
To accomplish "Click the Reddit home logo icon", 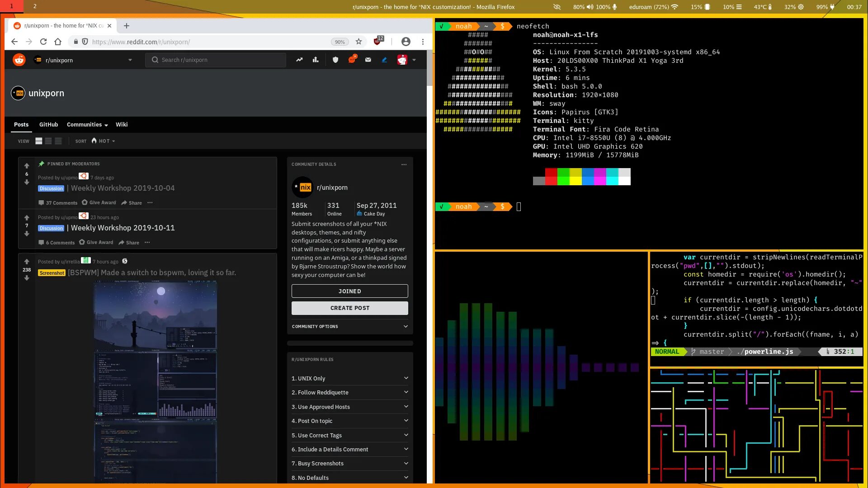I will (19, 60).
